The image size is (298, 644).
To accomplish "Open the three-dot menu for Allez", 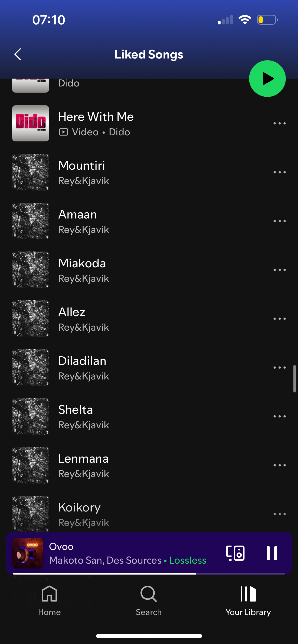I will coord(279,319).
